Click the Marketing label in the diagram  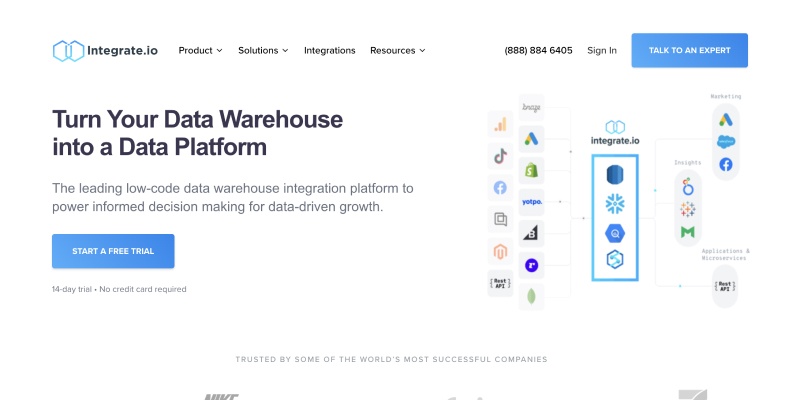726,96
